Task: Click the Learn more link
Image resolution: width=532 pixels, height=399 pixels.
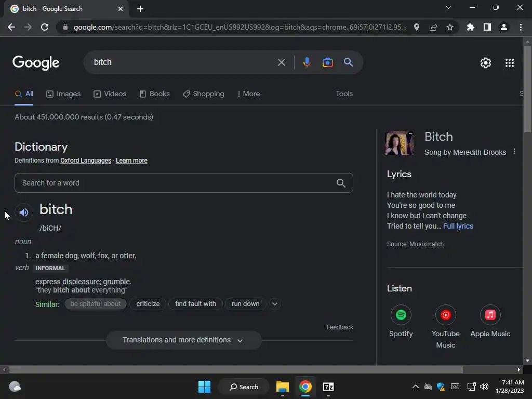Action: [x=131, y=161]
